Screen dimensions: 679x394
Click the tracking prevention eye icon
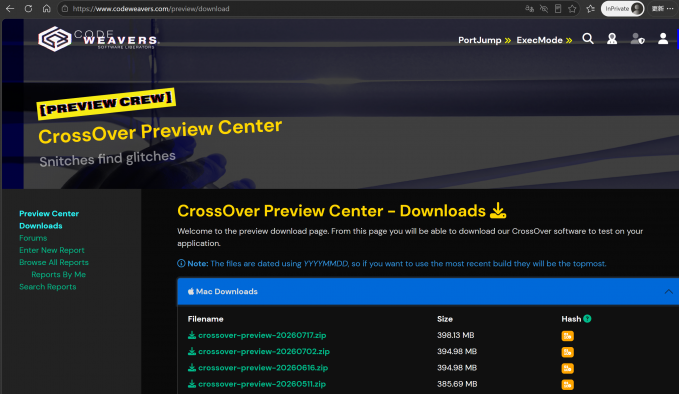544,9
